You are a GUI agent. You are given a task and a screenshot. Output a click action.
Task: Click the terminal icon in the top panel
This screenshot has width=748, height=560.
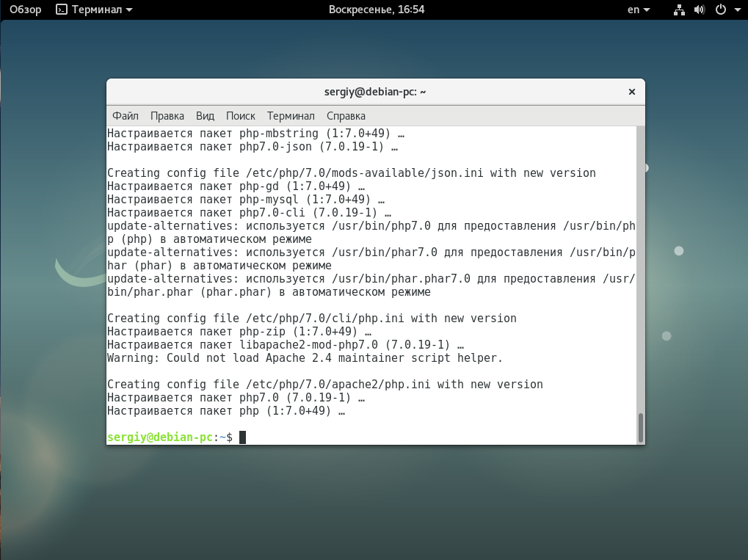click(62, 10)
